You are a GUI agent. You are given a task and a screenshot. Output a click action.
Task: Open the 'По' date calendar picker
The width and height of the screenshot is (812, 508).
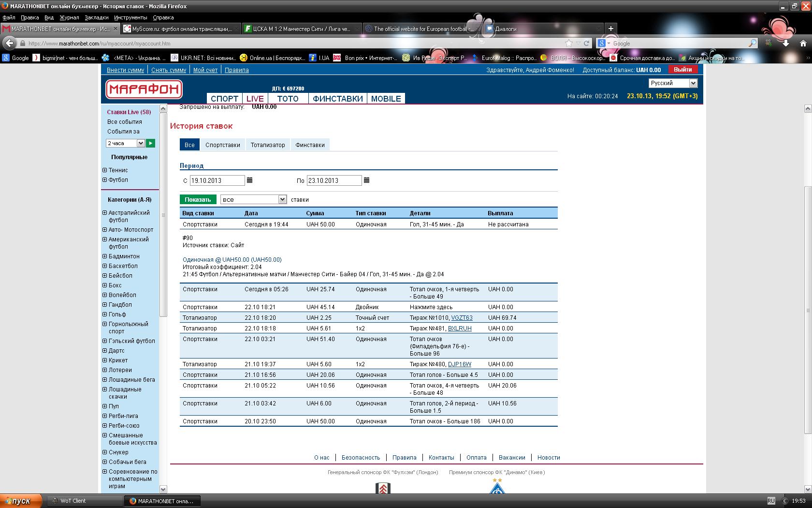[366, 180]
